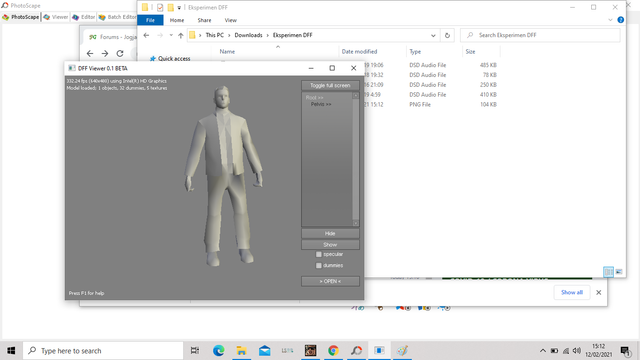Open recent locations dropdown in File Explorer
640x360 pixels.
coord(171,35)
